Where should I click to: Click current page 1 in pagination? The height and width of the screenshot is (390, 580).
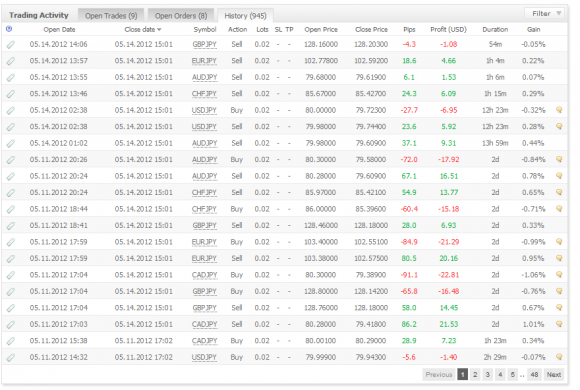click(462, 374)
